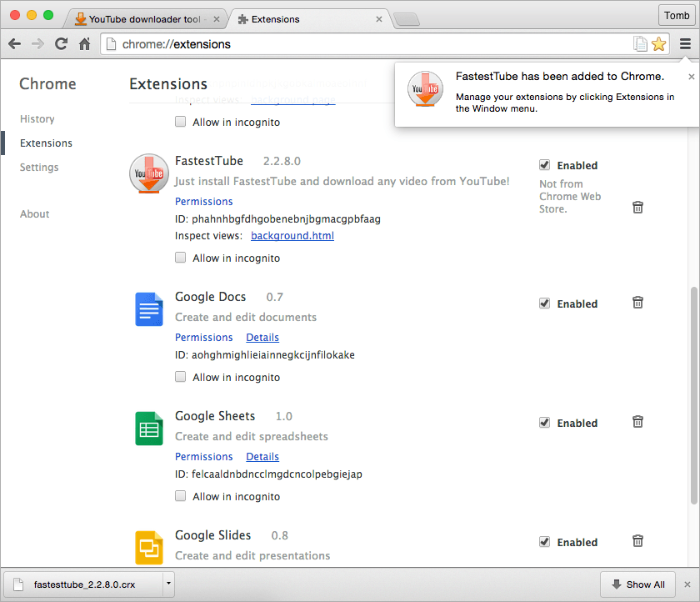Screen dimensions: 700x602
Task: Uncheck Enabled for Google Sheets
Action: [x=544, y=423]
